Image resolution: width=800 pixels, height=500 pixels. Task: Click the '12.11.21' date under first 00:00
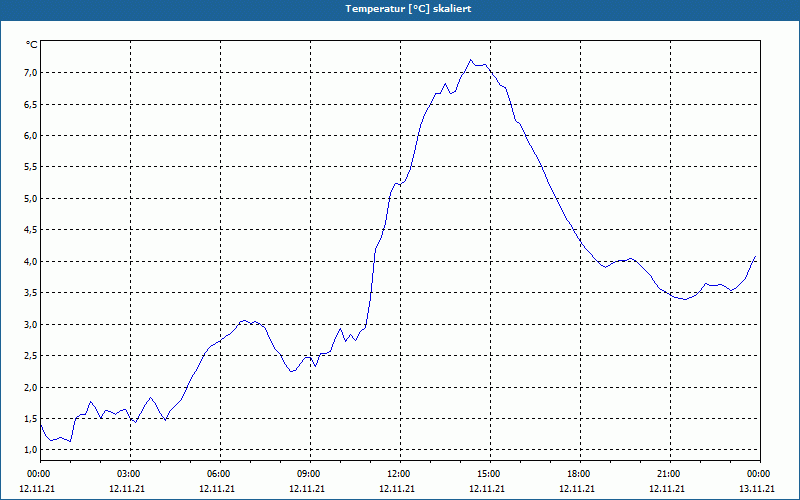coord(37,488)
